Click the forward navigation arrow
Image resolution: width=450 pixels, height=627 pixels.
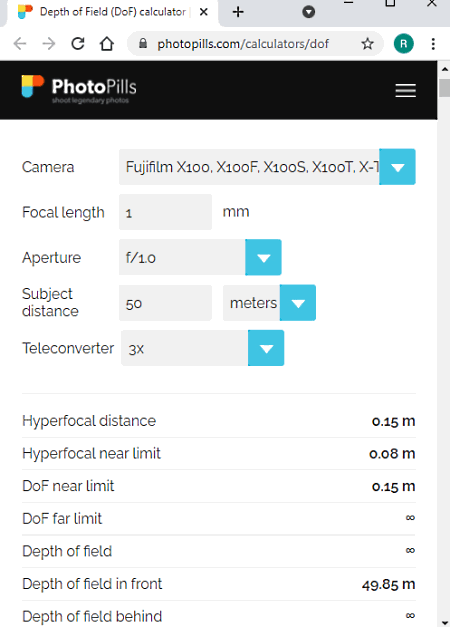[x=49, y=44]
